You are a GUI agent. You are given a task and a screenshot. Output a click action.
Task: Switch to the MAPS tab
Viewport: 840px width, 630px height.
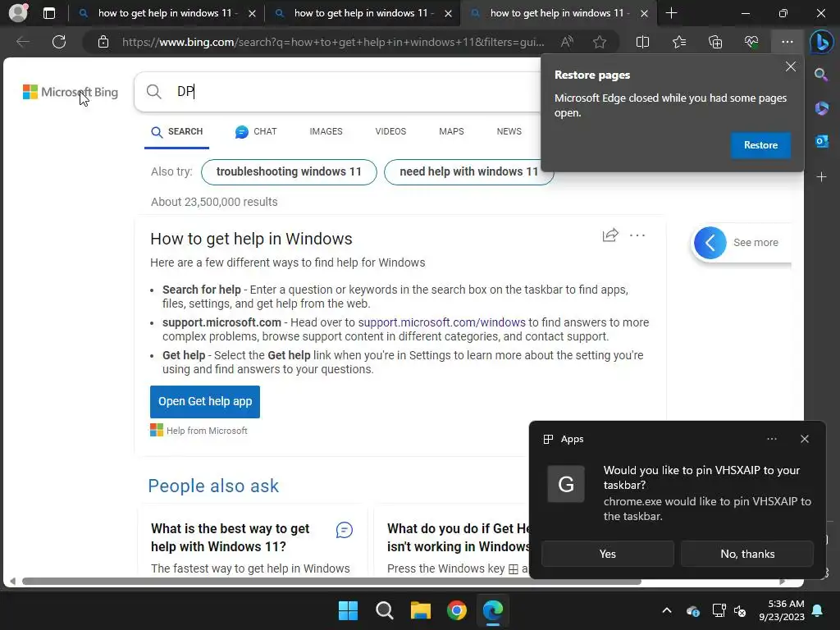[x=452, y=132]
